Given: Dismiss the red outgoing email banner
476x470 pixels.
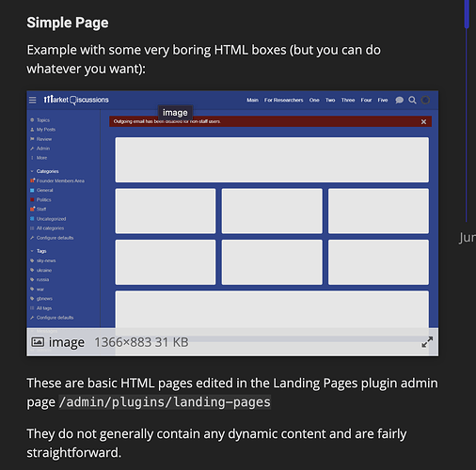Looking at the screenshot, I should coord(423,121).
